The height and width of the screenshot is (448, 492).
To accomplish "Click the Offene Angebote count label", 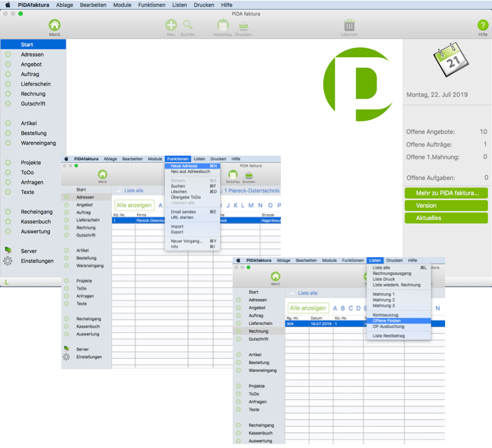I will [x=431, y=132].
